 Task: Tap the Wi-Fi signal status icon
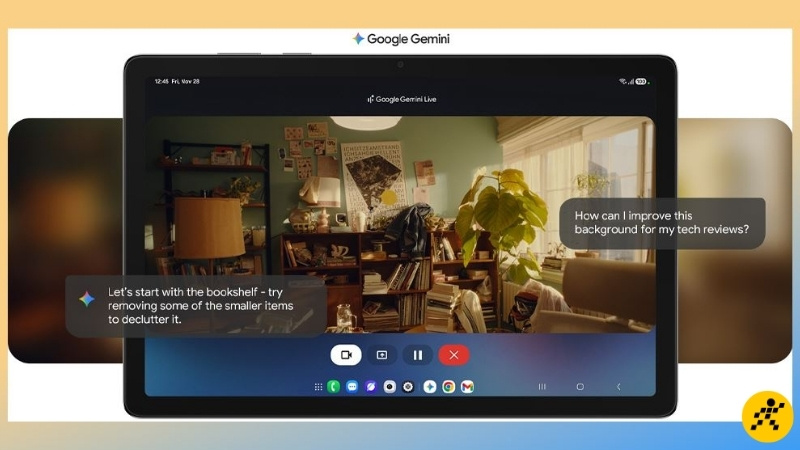pos(622,82)
